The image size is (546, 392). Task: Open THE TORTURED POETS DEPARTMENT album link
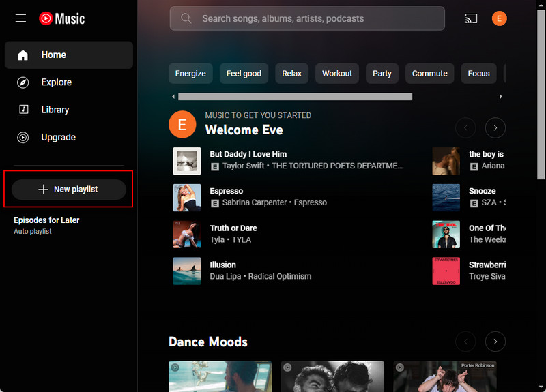(337, 166)
